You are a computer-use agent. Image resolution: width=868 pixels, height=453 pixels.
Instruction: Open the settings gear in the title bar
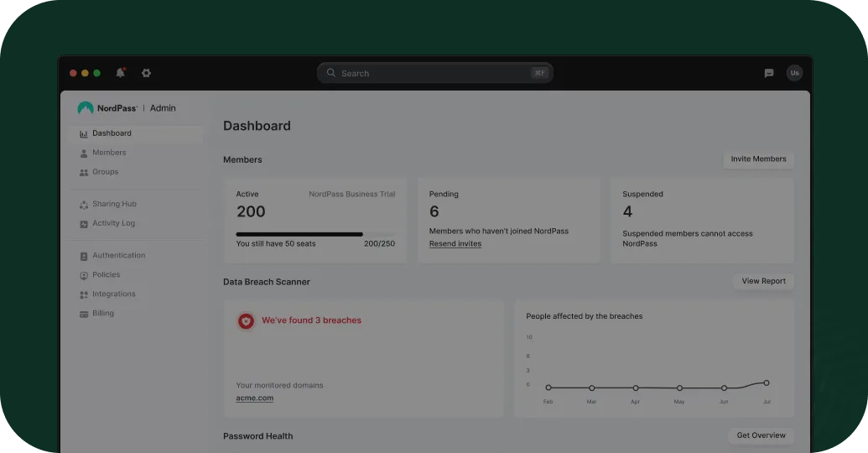tap(146, 73)
